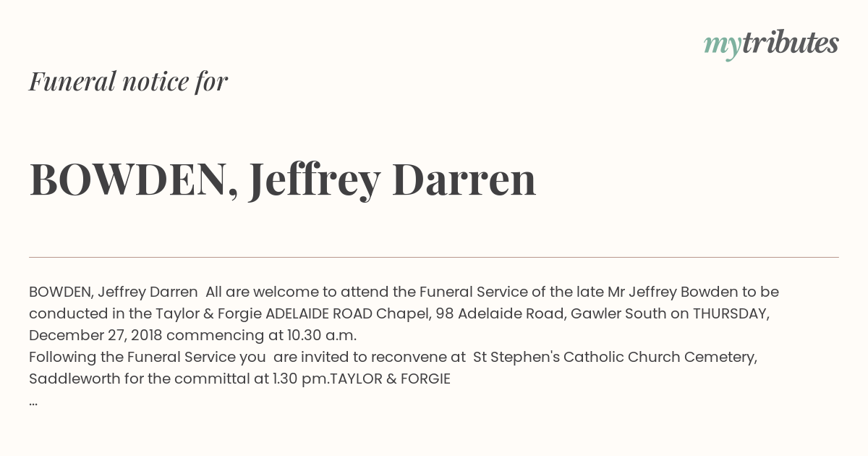Click the ellipsis below the notice
868x456 pixels.
33,402
